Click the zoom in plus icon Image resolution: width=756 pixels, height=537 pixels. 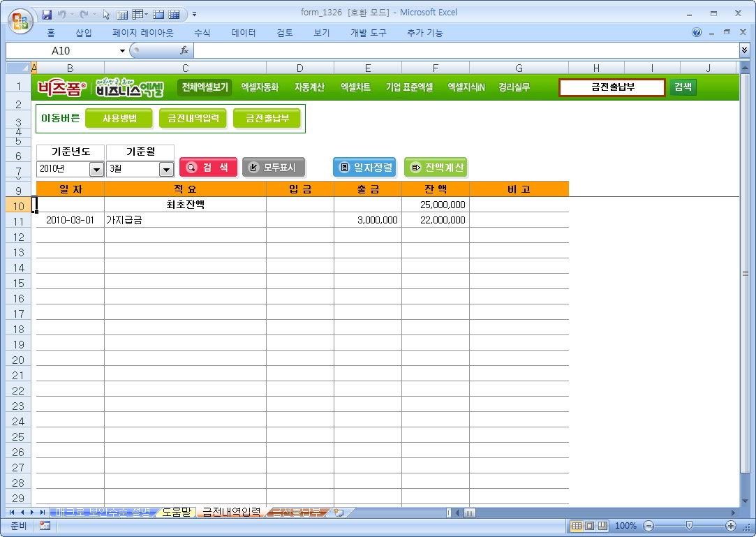click(x=730, y=526)
